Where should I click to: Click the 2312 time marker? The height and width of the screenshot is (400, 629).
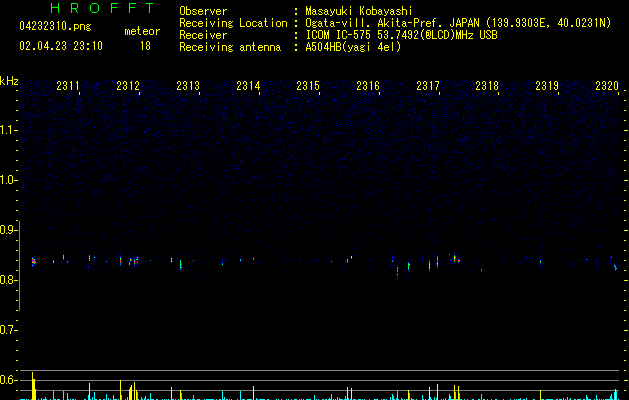128,86
